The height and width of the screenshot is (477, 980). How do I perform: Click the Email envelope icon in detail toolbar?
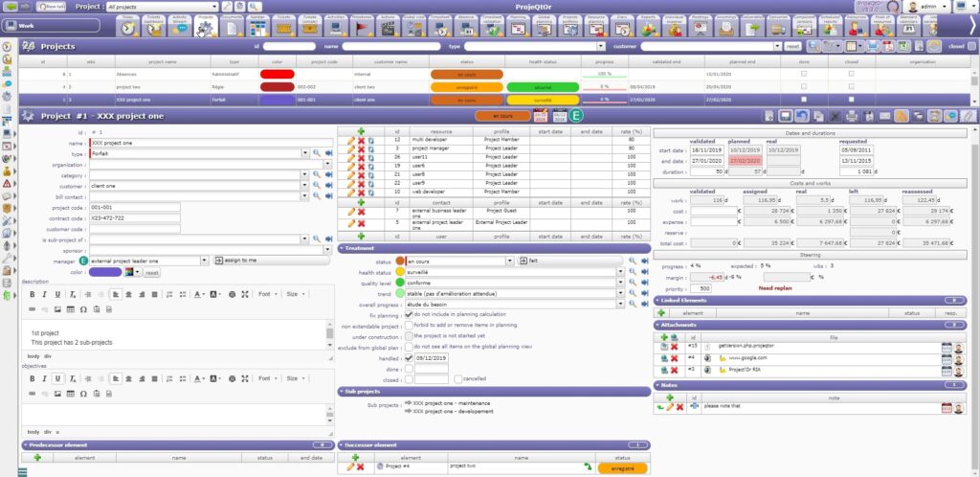coord(884,116)
